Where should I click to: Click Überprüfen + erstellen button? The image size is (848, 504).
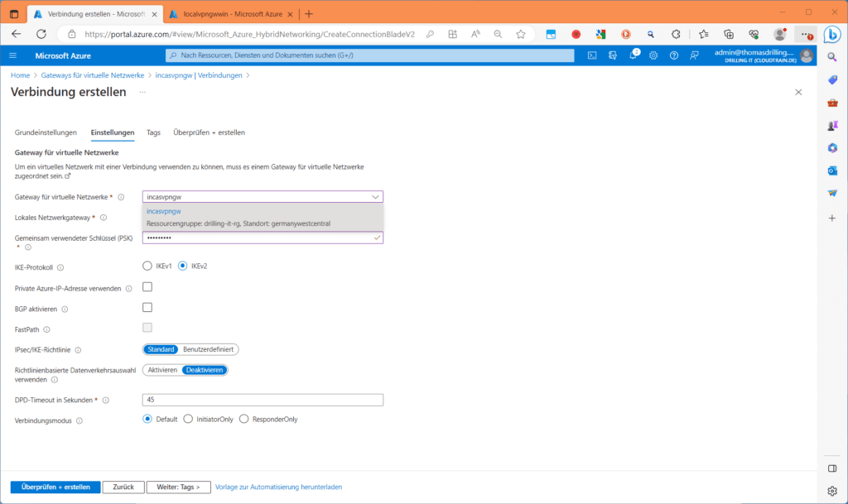click(55, 487)
